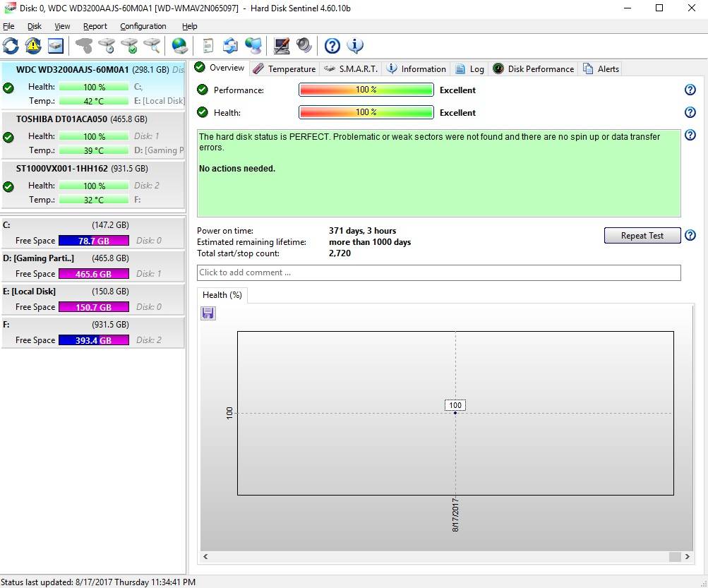Select the WDC WD3200AAJS-60M0A1 disk entry
Viewport: 708px width, 588px height.
[93, 85]
